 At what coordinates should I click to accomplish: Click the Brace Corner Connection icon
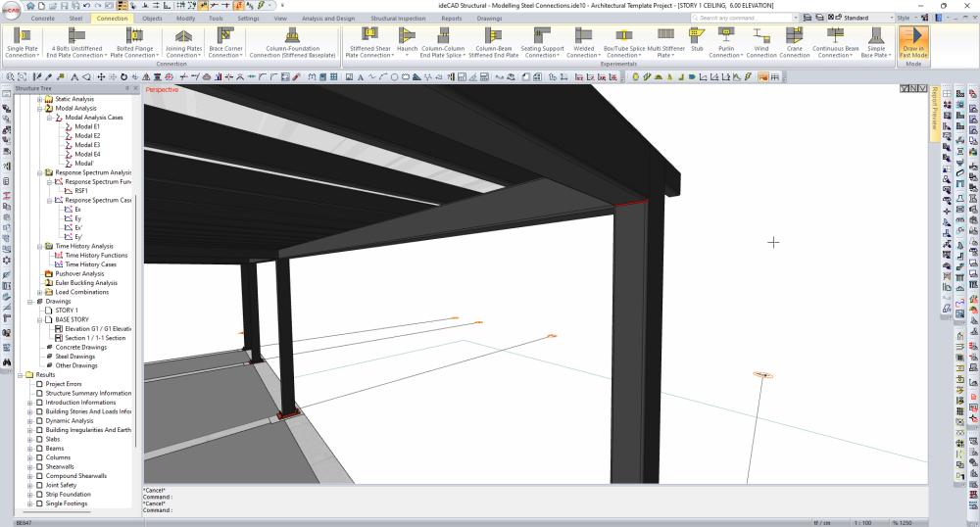[224, 35]
